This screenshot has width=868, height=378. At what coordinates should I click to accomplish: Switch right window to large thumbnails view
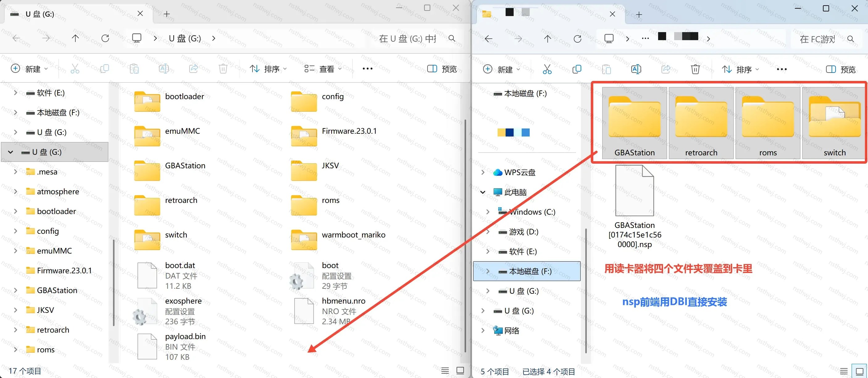859,371
